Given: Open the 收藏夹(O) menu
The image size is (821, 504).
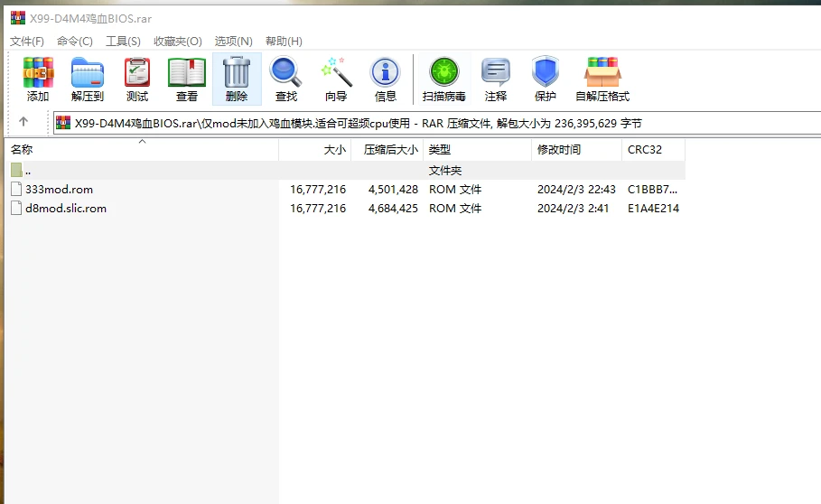Looking at the screenshot, I should tap(178, 42).
